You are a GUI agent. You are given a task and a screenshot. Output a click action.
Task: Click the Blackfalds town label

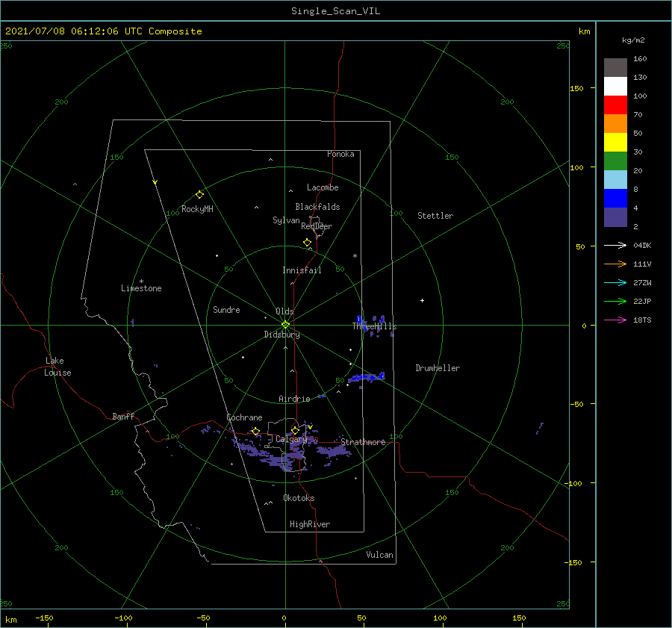[x=317, y=207]
